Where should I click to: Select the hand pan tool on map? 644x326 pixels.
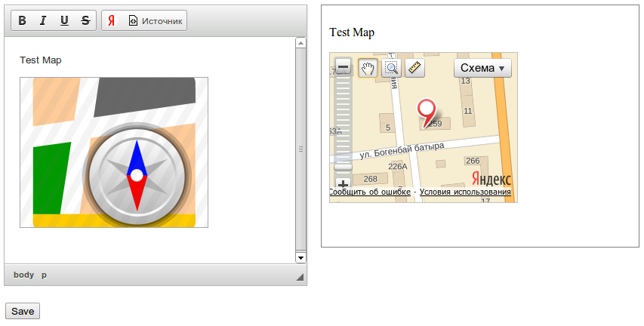click(x=368, y=68)
